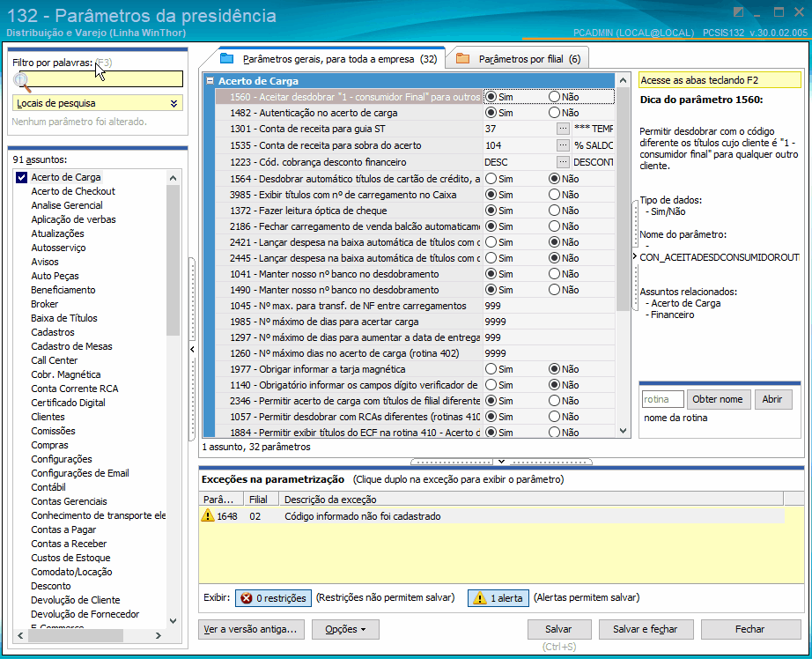Viewport: 812px width, 659px height.
Task: Expand the right tip panel arrow
Action: coord(635,256)
